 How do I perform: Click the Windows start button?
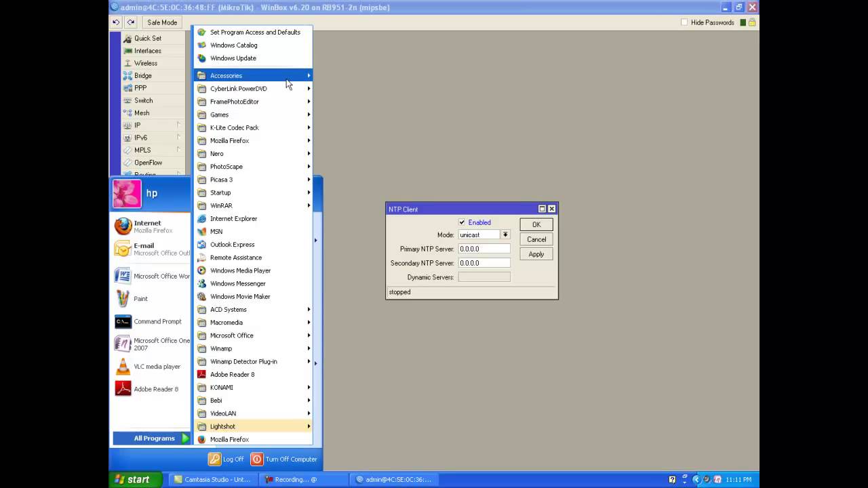(x=136, y=479)
